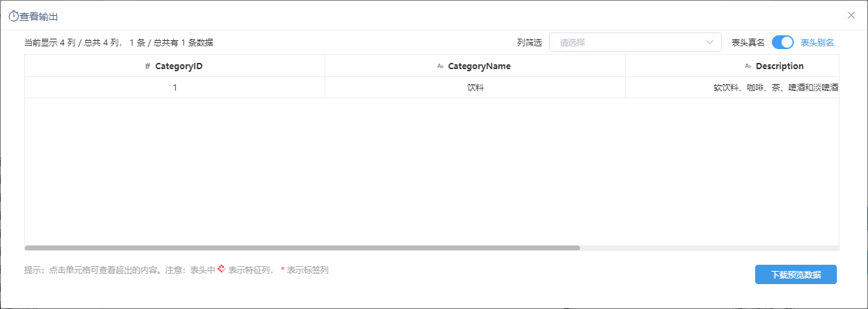Image resolution: width=868 pixels, height=309 pixels.
Task: Click the clock icon beside 查看输出 title
Action: (13, 15)
